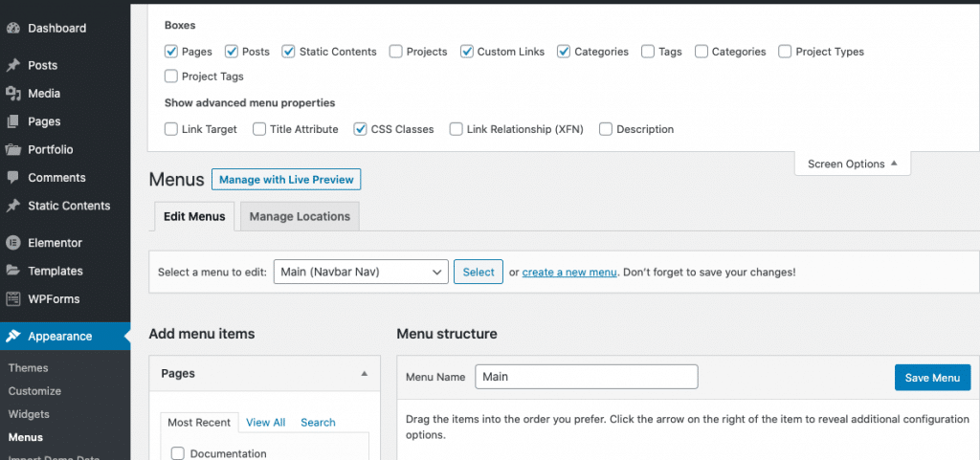
Task: Toggle the Posts box checkbox
Action: (x=232, y=52)
